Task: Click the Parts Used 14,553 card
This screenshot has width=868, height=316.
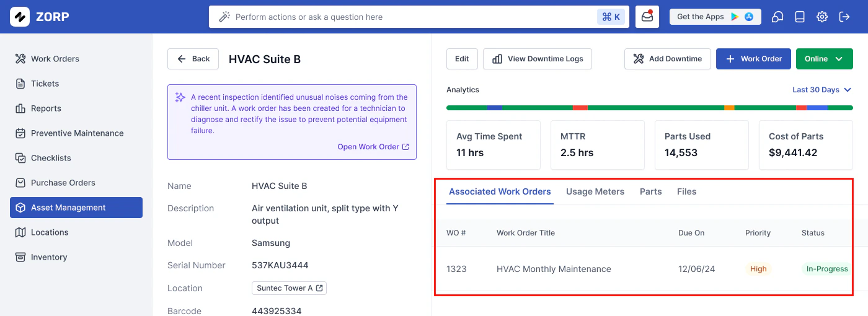Action: [702, 145]
